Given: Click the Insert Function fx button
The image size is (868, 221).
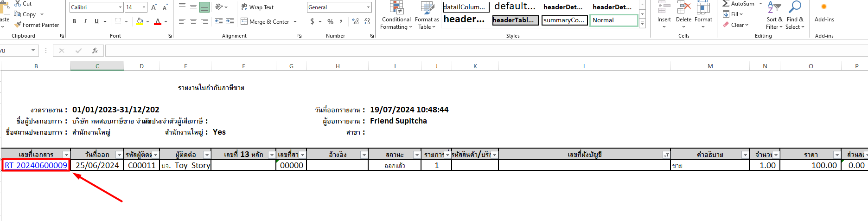Looking at the screenshot, I should coord(95,51).
